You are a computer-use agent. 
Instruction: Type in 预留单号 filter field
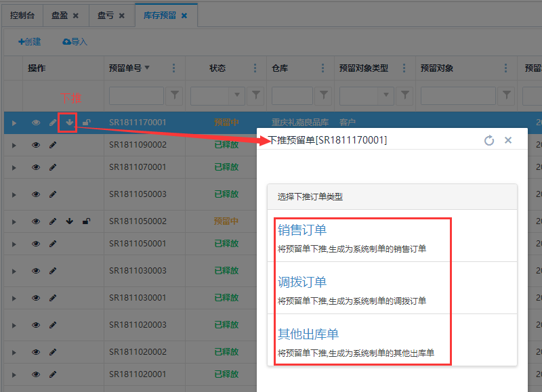point(136,95)
